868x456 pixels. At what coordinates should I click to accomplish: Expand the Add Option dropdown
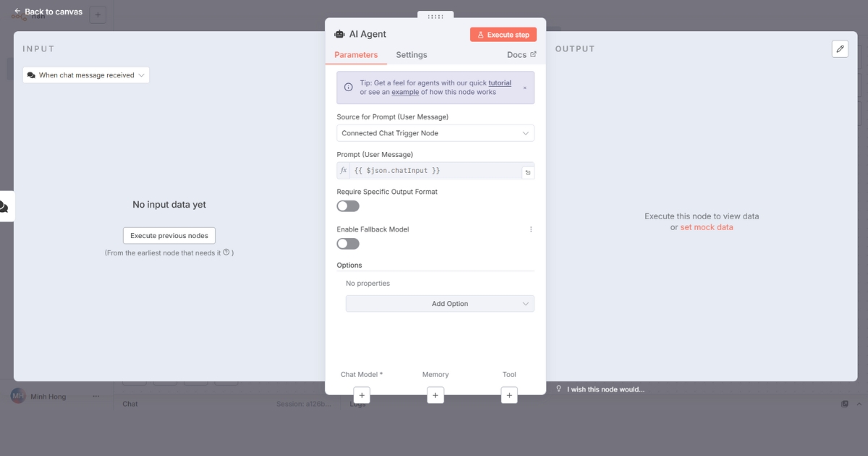440,304
